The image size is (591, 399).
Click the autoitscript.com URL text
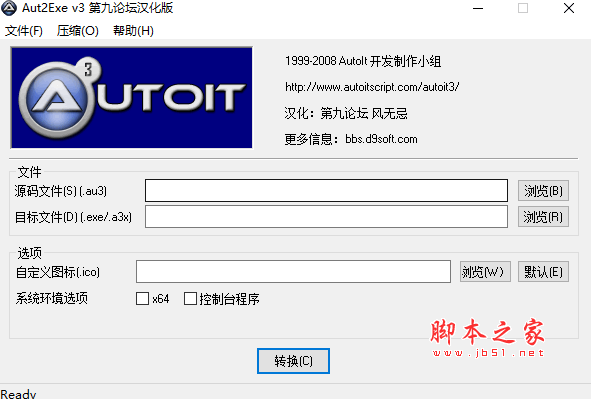coord(372,87)
